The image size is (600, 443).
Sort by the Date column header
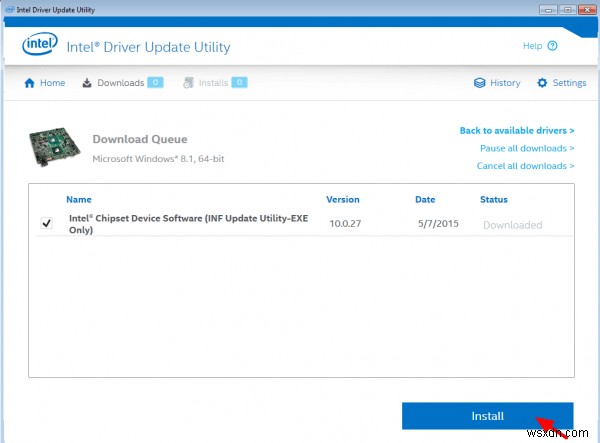point(425,199)
